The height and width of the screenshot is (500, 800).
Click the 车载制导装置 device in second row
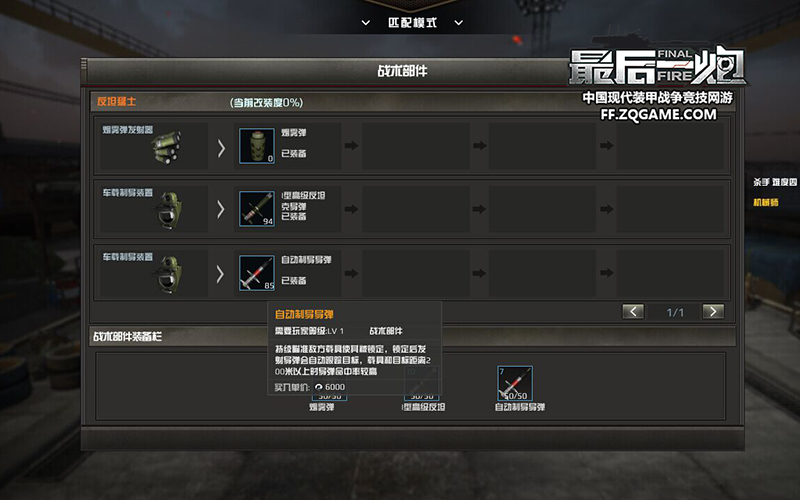pos(170,210)
